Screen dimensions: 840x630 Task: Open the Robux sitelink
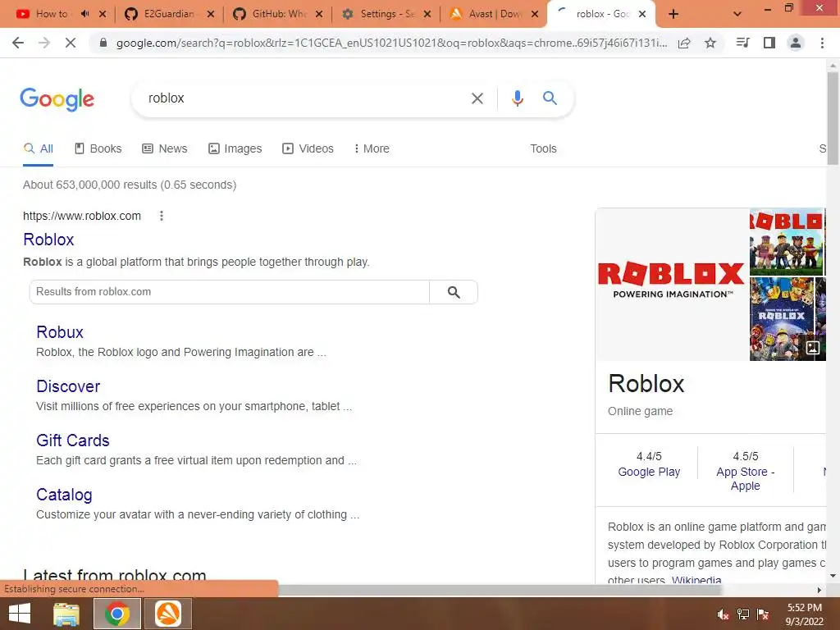(60, 332)
